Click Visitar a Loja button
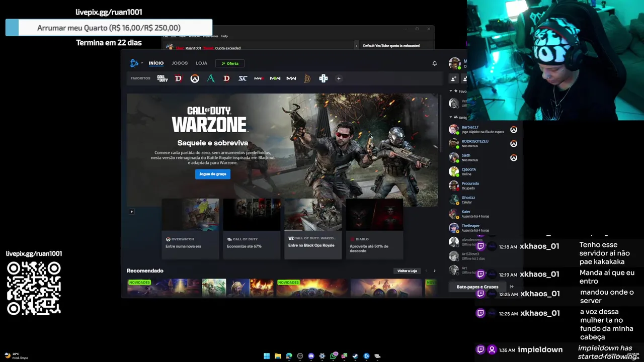 [407, 271]
